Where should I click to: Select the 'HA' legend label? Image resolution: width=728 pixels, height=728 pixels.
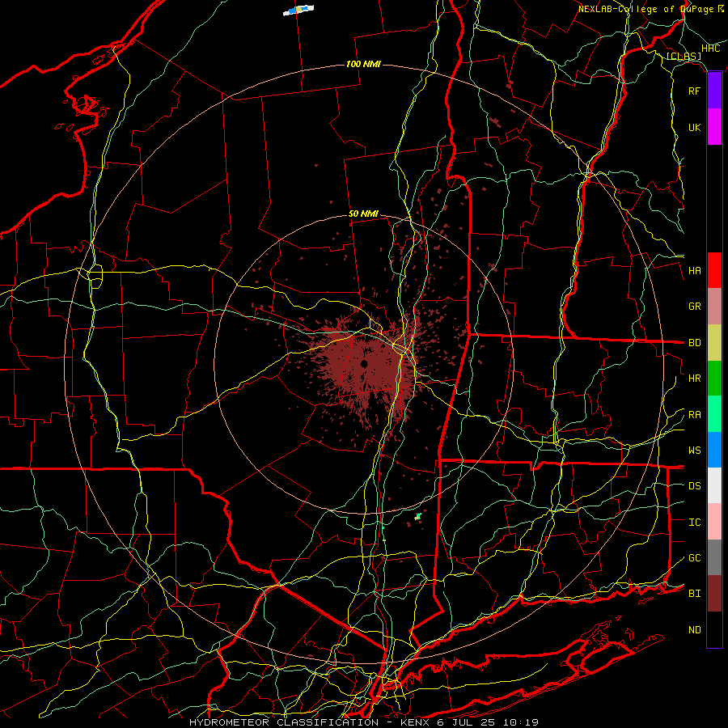[x=694, y=271]
